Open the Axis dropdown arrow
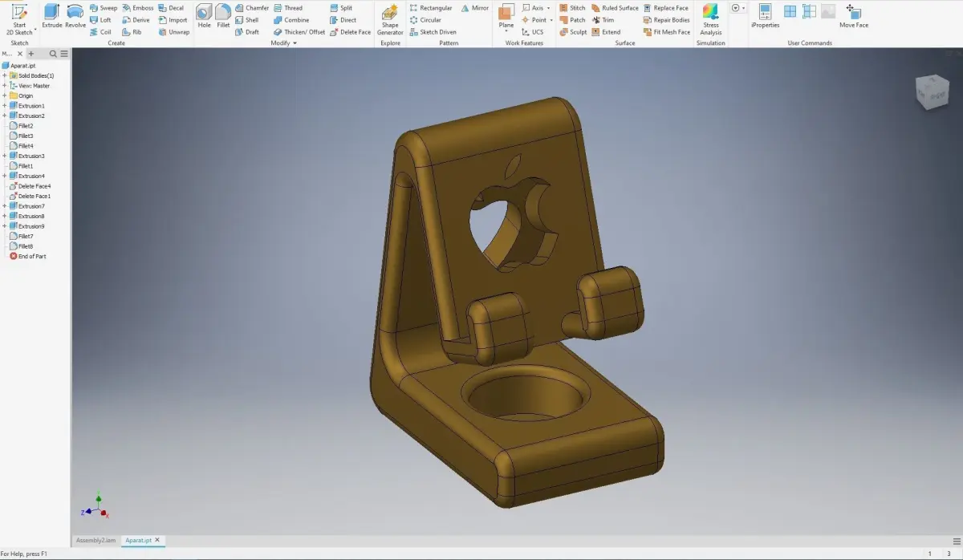The image size is (963, 560). tap(550, 8)
